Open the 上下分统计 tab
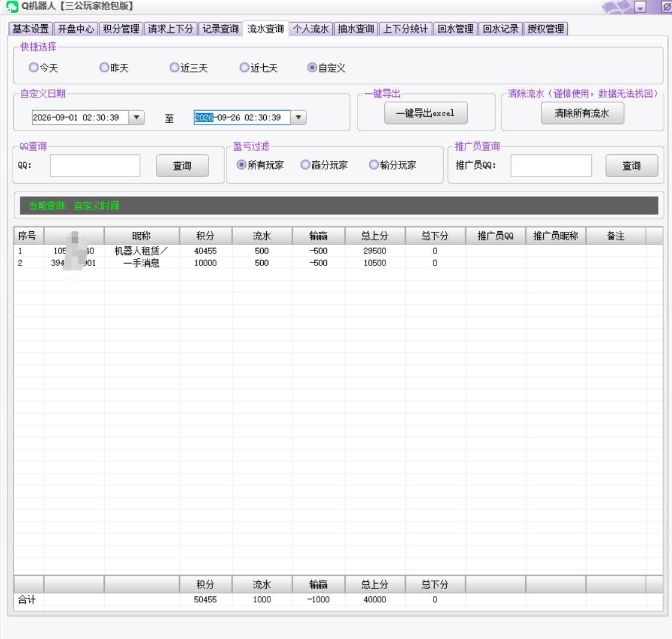This screenshot has width=672, height=639. click(405, 29)
